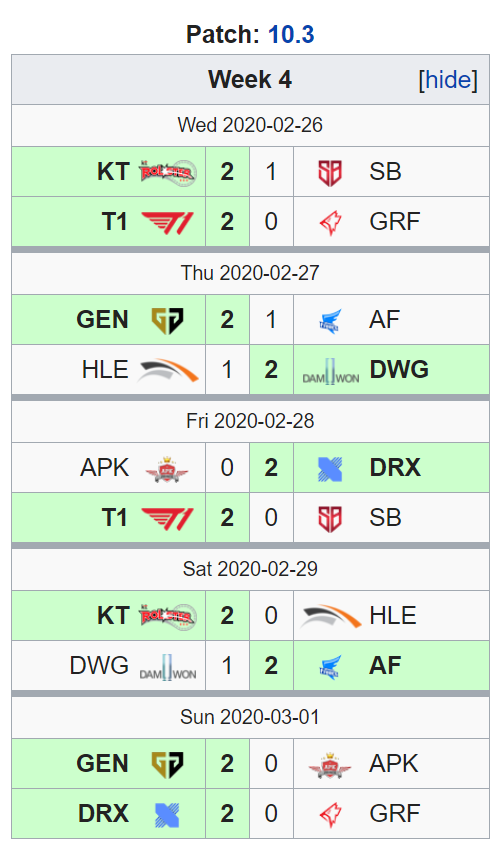
Task: Click the GRF team name on Sunday
Action: pos(395,814)
